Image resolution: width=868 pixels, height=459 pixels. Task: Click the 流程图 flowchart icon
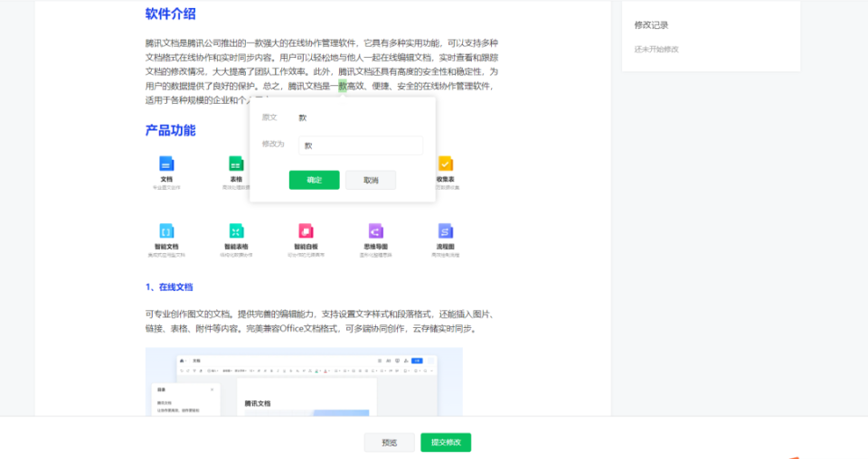(x=446, y=231)
